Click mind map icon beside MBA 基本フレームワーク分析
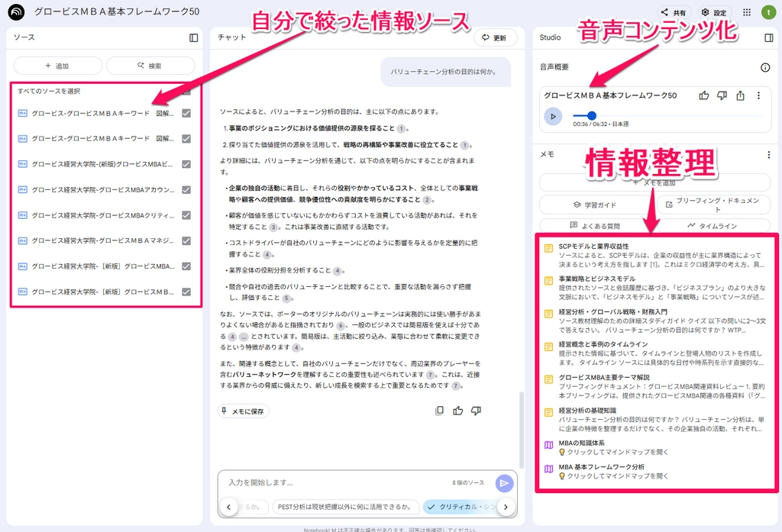 click(x=548, y=469)
